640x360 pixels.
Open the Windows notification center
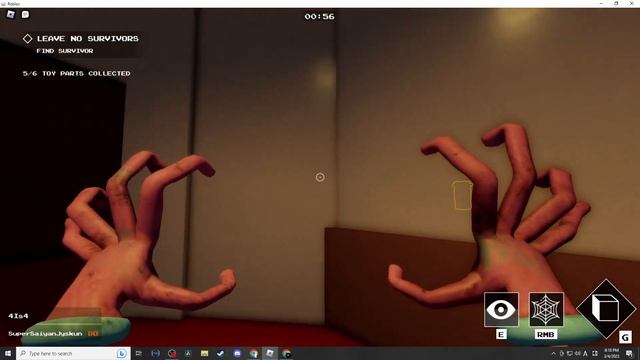click(629, 353)
